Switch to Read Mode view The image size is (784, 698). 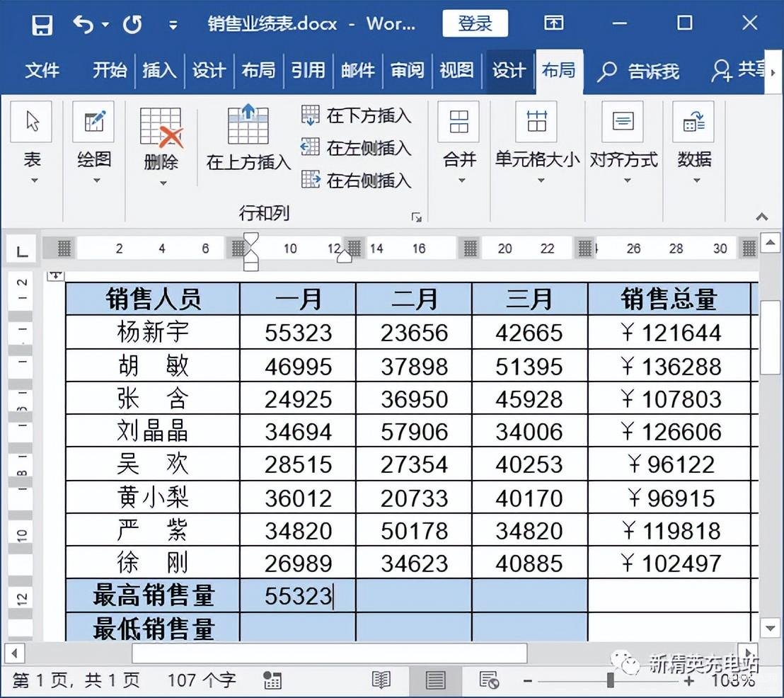(381, 680)
